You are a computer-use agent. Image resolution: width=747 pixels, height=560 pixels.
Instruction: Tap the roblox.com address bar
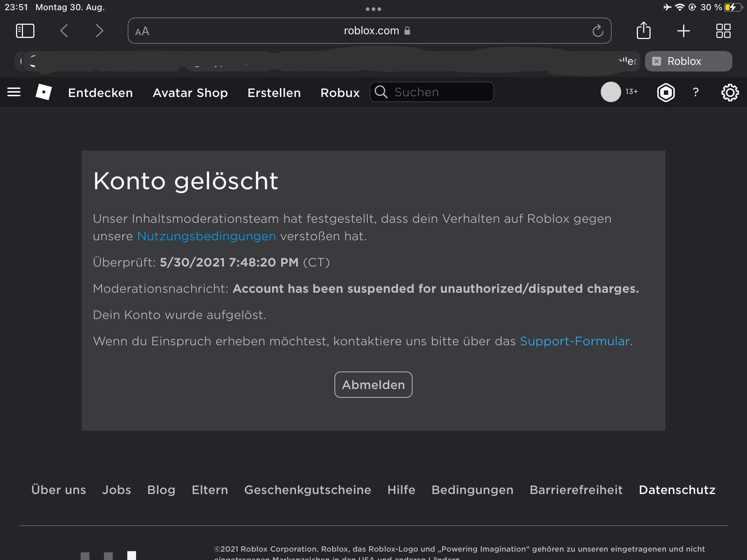click(x=369, y=31)
